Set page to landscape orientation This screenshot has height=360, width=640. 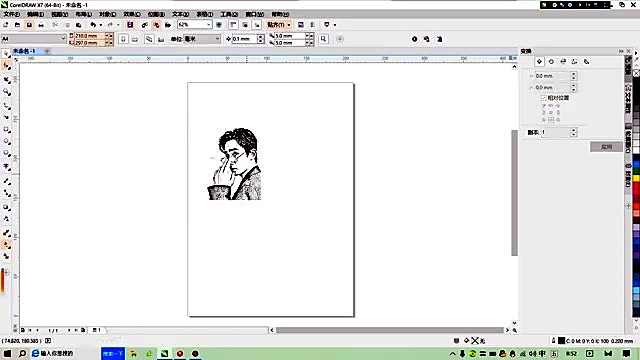click(x=135, y=39)
